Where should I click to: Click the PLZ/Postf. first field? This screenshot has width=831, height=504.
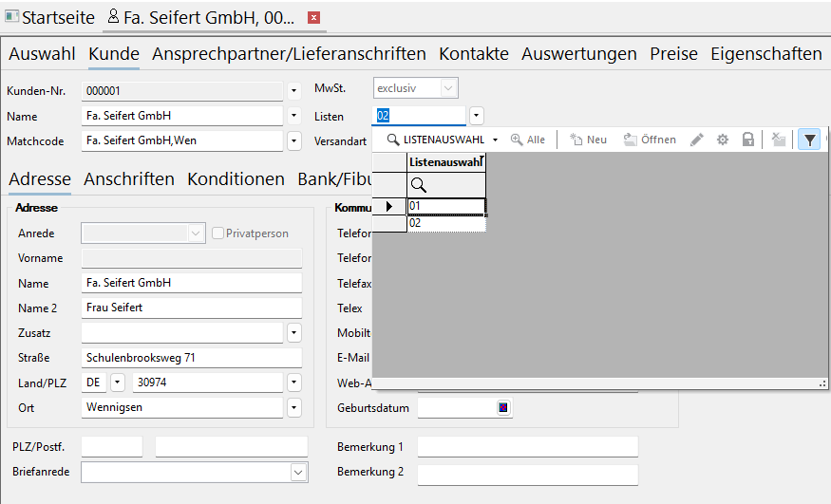click(112, 447)
